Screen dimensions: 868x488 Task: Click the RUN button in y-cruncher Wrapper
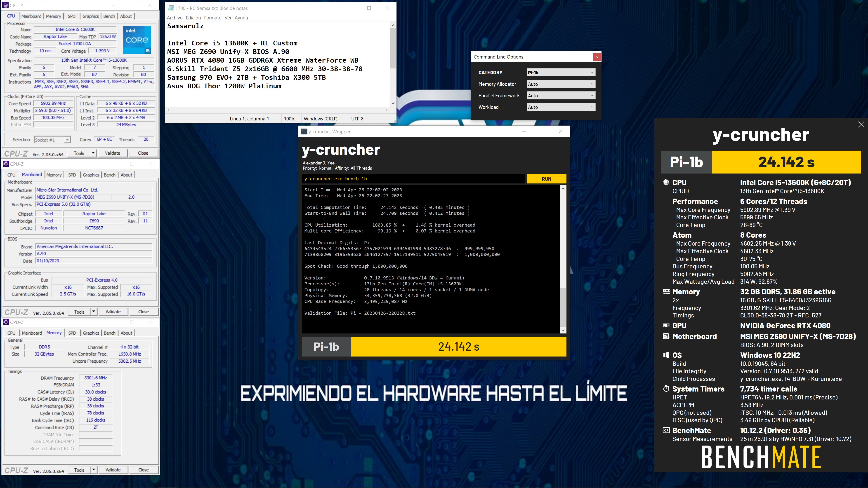point(546,179)
